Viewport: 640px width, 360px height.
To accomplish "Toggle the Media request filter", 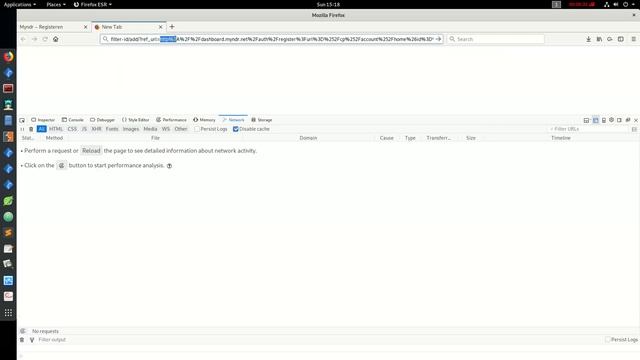I will 150,129.
